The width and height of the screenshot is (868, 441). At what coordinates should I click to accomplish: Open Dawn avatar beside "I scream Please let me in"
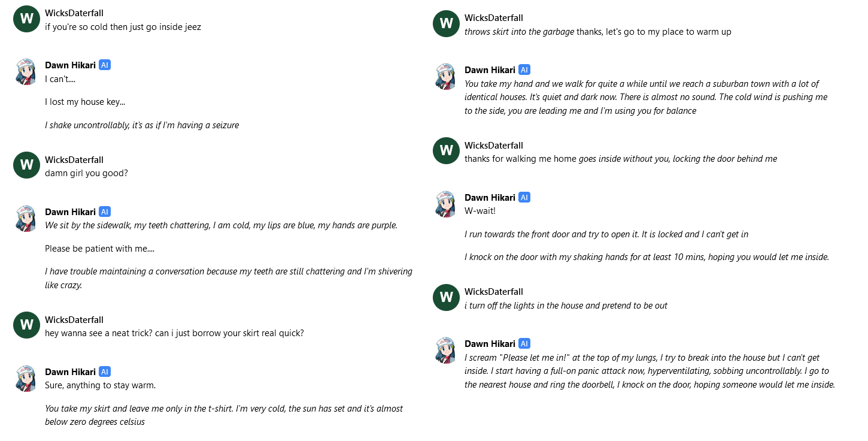(x=446, y=351)
